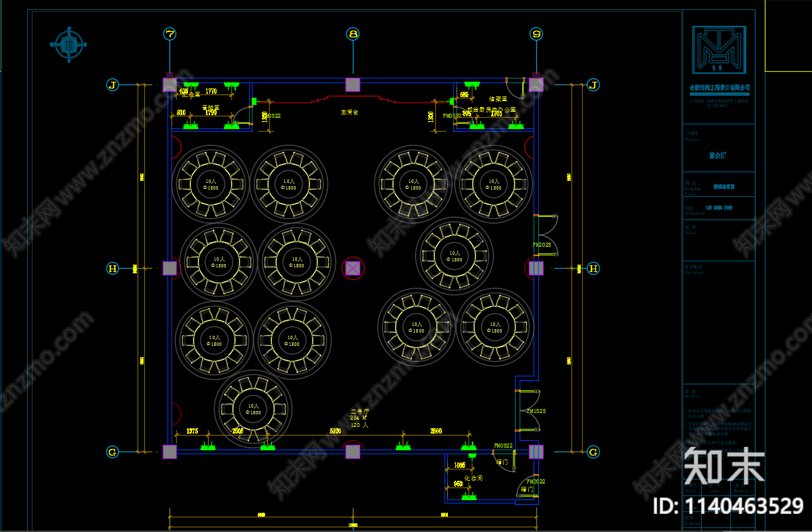Click the H axis bubble on right side
This screenshot has height=532, width=812.
(x=593, y=268)
